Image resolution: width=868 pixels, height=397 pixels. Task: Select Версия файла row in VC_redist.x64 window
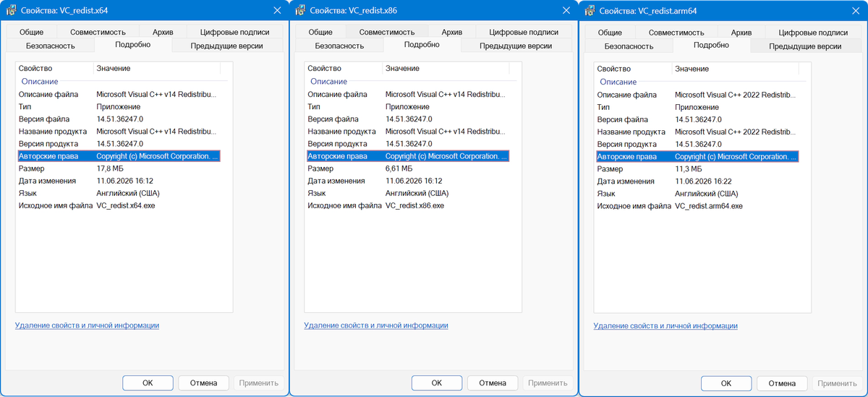click(118, 119)
